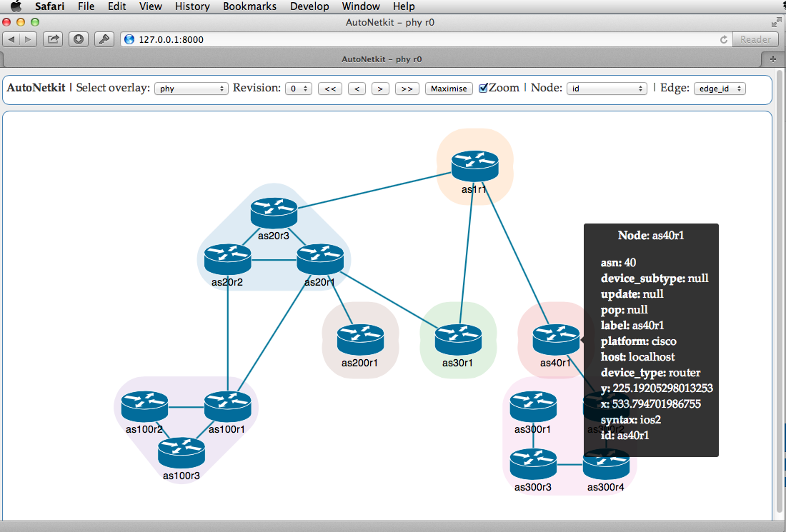Toggle the Zoom checkbox
Screen dimensions: 786x532
(484, 88)
